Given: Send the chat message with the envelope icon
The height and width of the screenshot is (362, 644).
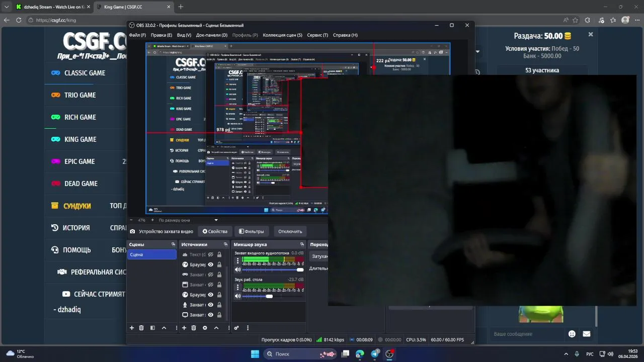Looking at the screenshot, I should click(x=586, y=334).
